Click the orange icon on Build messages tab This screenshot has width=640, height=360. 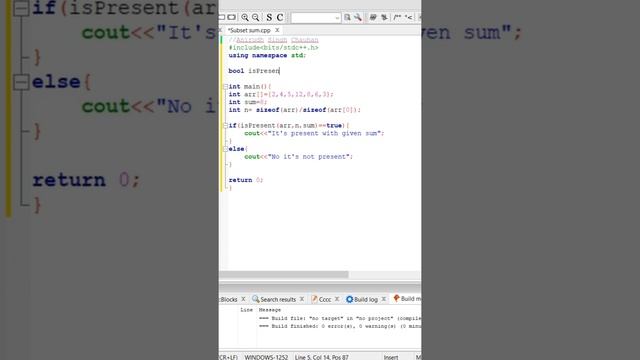click(396, 299)
